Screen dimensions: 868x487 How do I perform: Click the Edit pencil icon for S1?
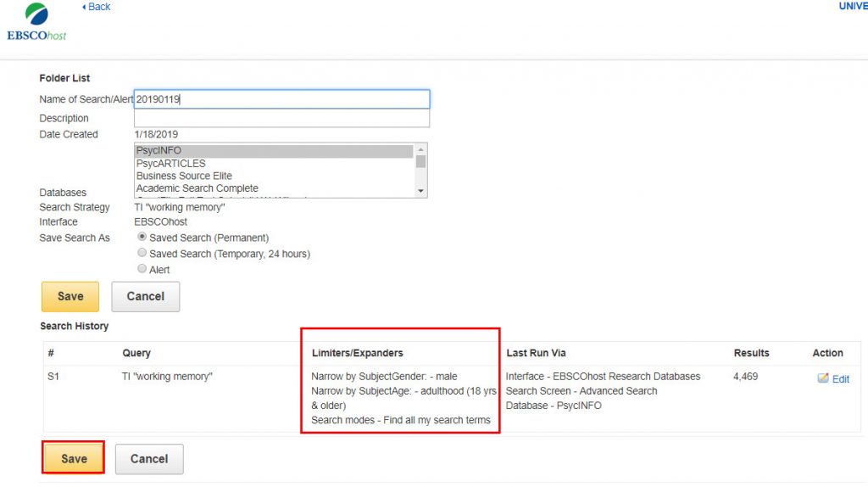tap(823, 378)
